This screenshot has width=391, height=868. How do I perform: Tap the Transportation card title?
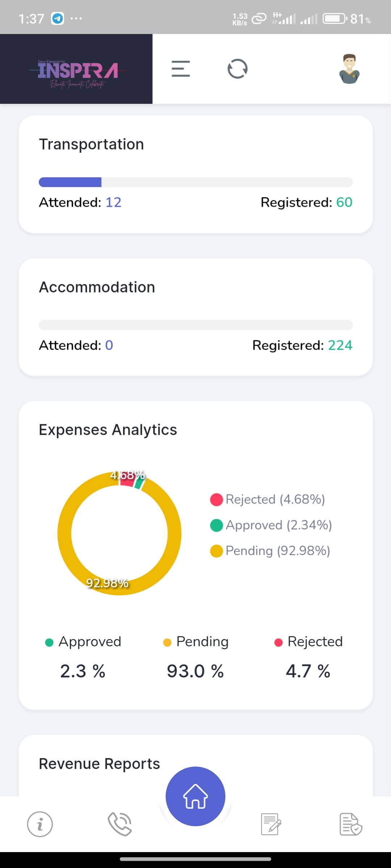coord(92,144)
